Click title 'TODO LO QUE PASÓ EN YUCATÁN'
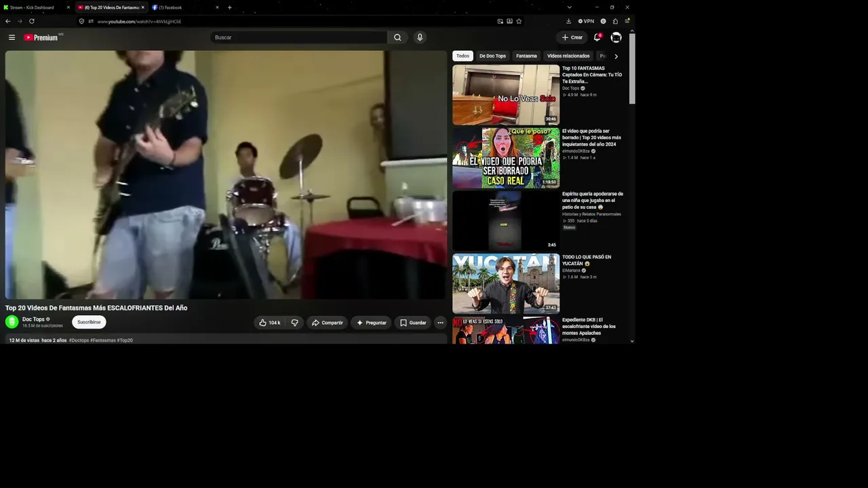868x488 pixels. (x=587, y=260)
